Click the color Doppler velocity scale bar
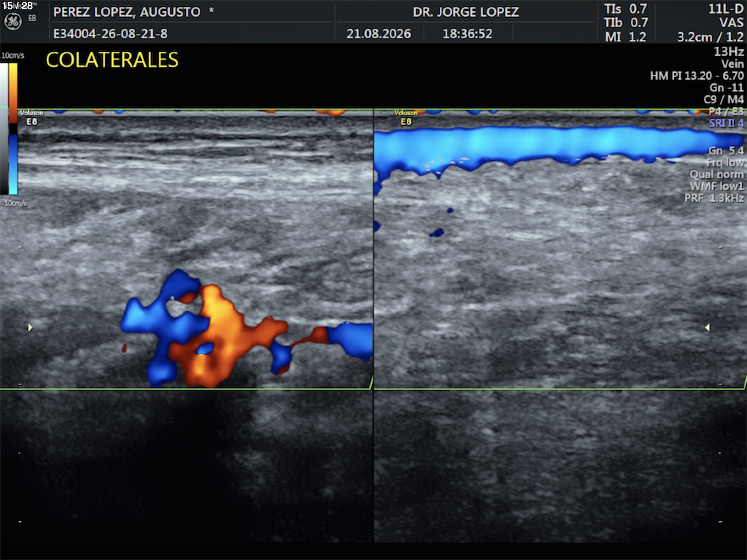 coord(13,129)
